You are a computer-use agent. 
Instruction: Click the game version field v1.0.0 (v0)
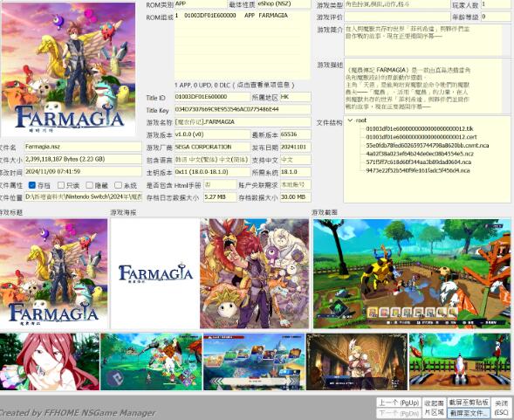212,134
